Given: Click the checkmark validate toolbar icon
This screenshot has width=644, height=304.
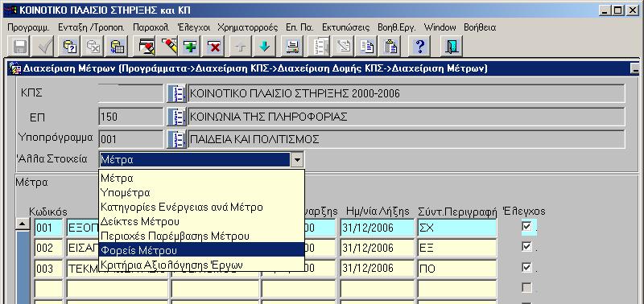Looking at the screenshot, I should [43, 47].
